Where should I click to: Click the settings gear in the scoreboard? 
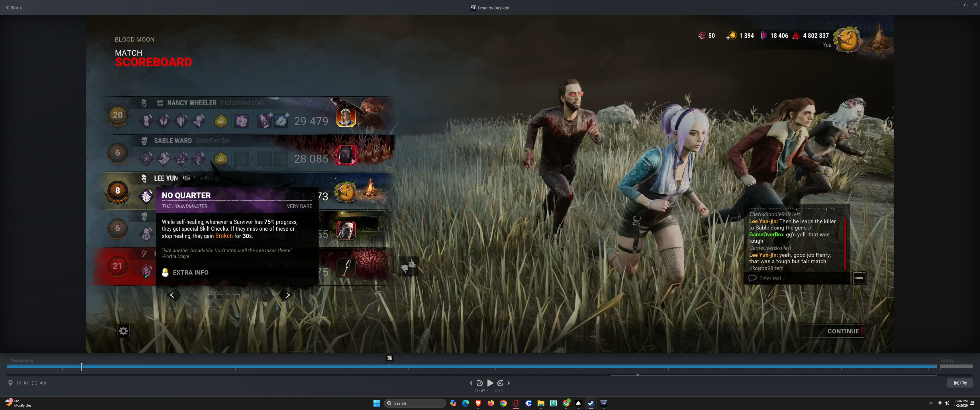click(x=123, y=331)
